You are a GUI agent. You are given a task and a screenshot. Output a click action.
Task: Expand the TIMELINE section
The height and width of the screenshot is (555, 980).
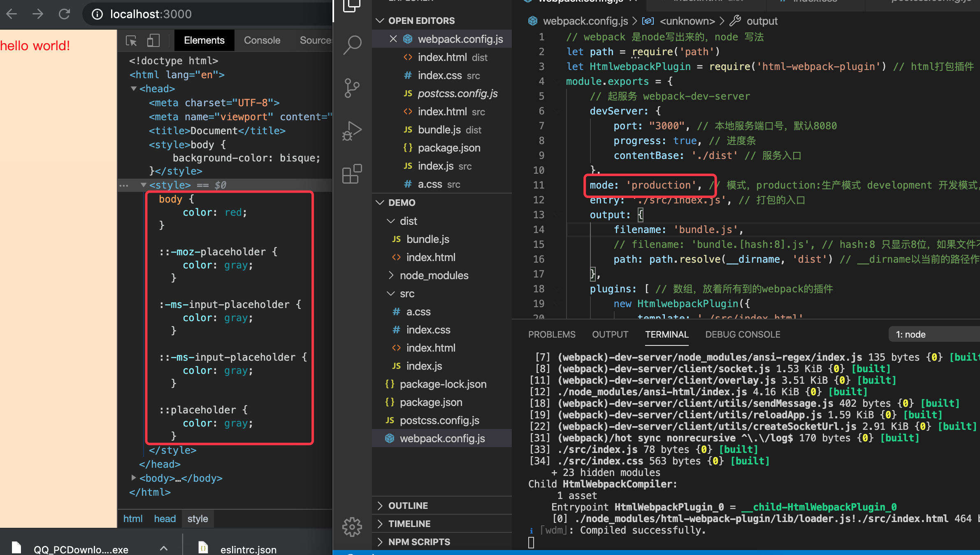[442, 524]
